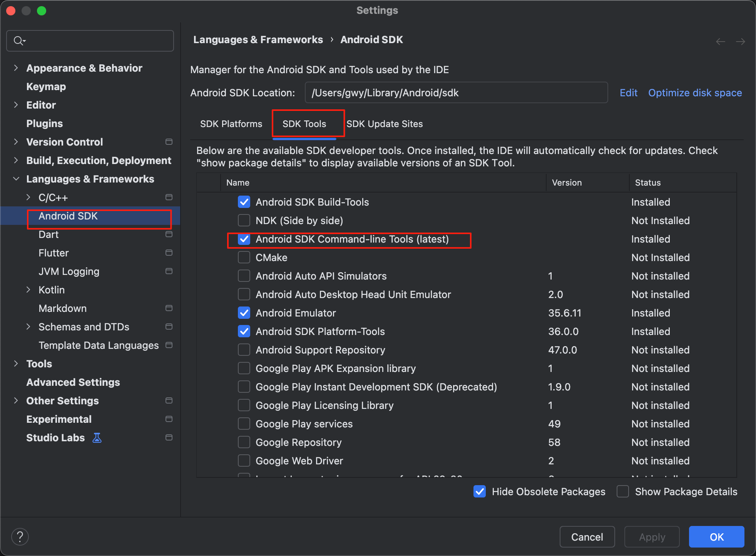Expand the Kotlin subsection
The image size is (756, 556).
pyautogui.click(x=28, y=290)
